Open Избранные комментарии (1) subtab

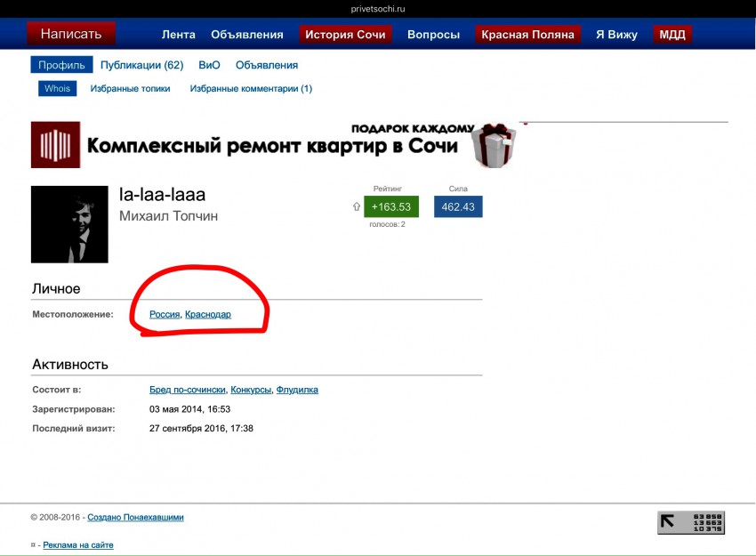coord(251,88)
